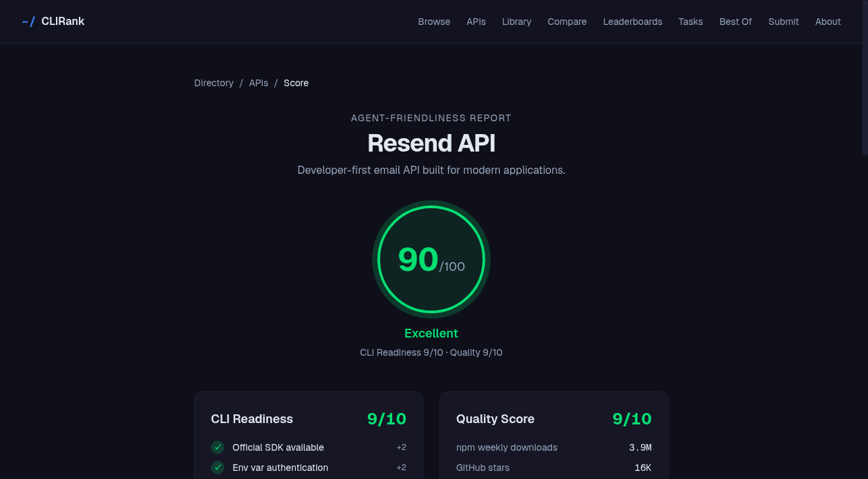The width and height of the screenshot is (868, 479).
Task: Click the Resend API heading
Action: click(x=431, y=143)
